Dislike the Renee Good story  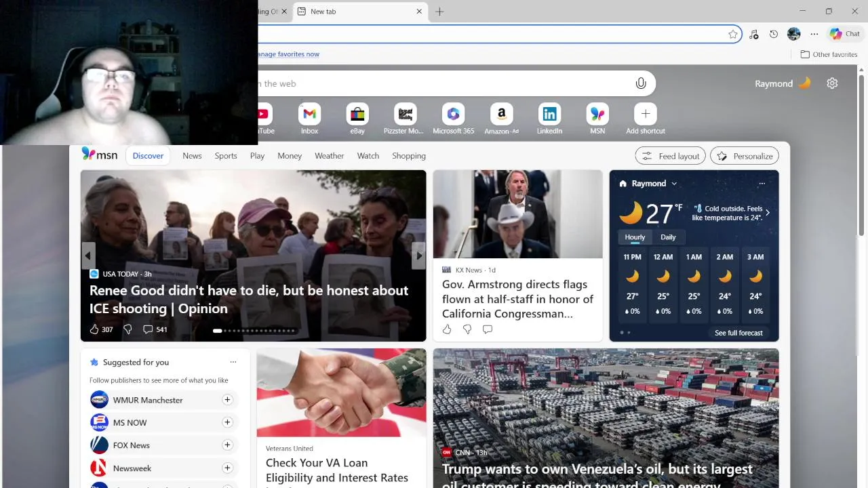[127, 329]
